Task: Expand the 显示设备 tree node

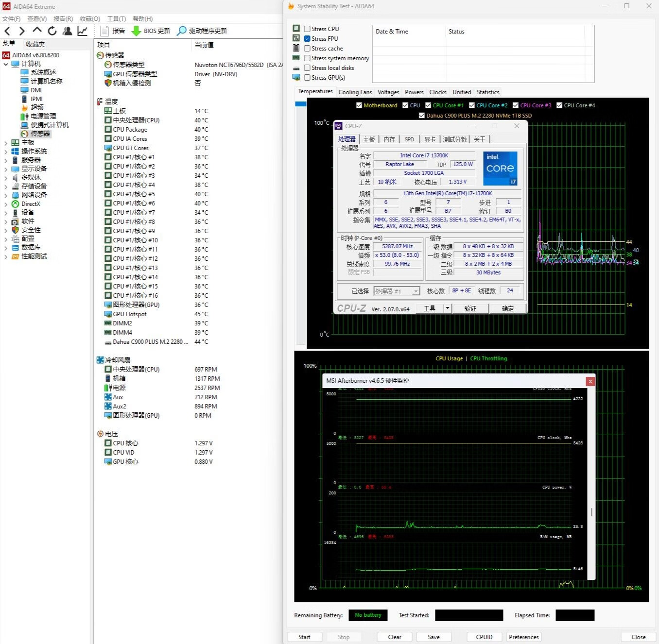Action: (x=6, y=169)
